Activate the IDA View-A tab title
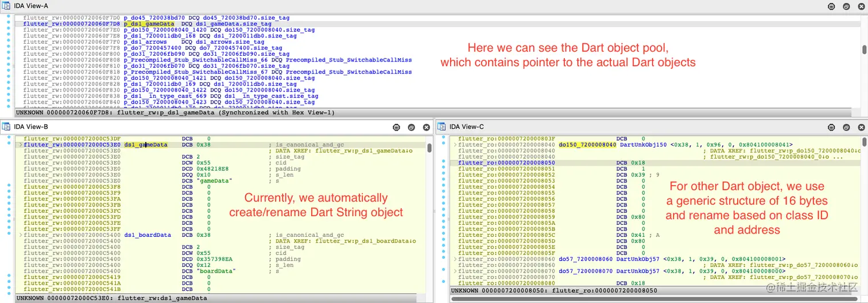Viewport: 868px width, 303px height. pos(32,6)
